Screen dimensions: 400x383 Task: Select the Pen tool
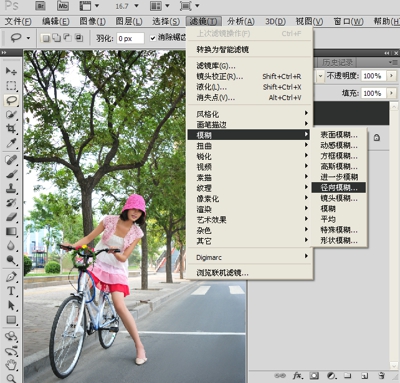point(11,277)
